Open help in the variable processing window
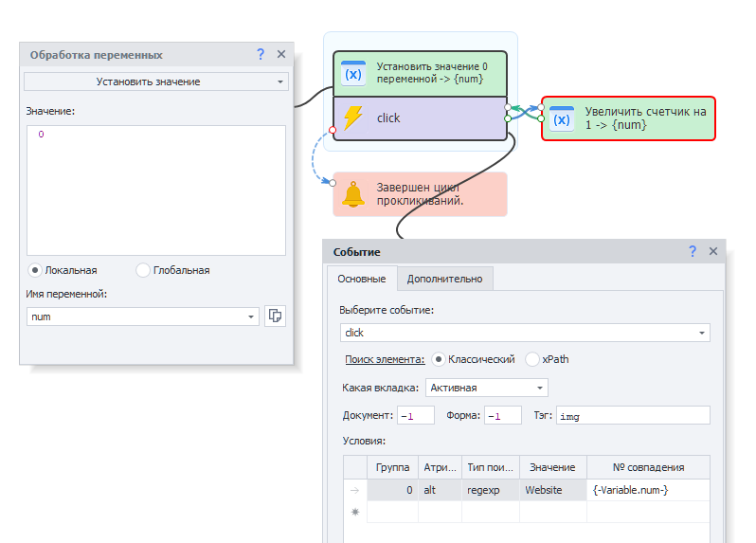The image size is (756, 543). pos(261,54)
